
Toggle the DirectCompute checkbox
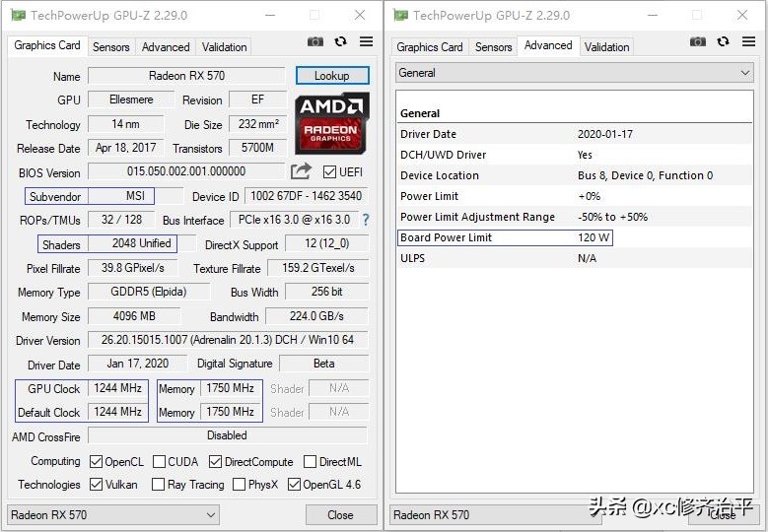215,461
